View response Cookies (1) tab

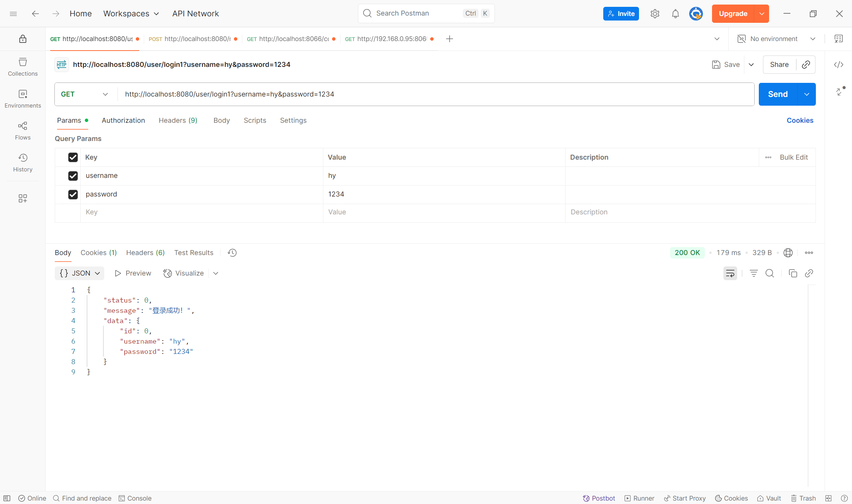[99, 253]
